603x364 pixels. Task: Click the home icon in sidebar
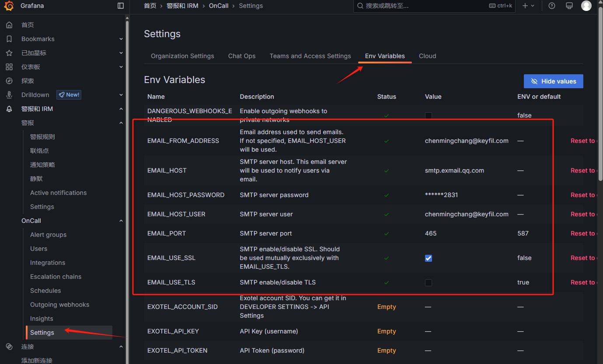pos(9,25)
